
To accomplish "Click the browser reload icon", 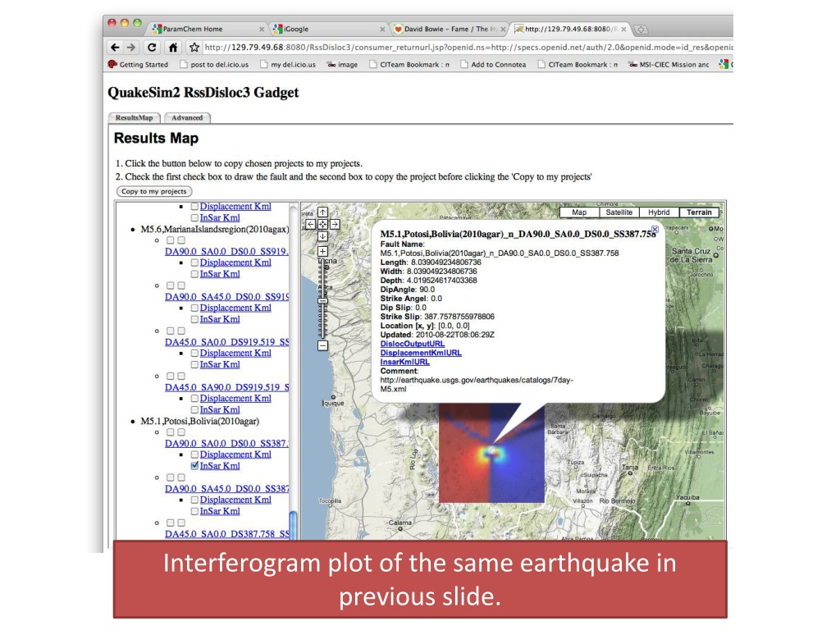I will (152, 48).
